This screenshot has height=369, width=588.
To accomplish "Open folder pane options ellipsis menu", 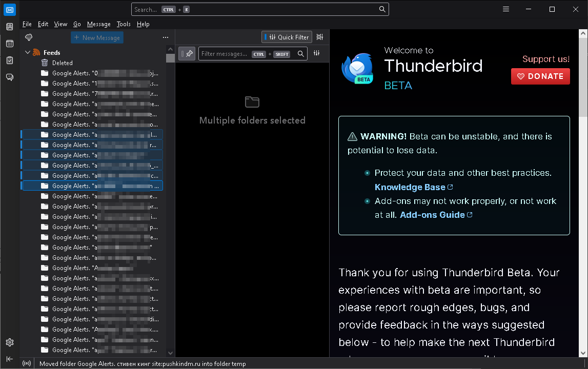I will point(166,37).
